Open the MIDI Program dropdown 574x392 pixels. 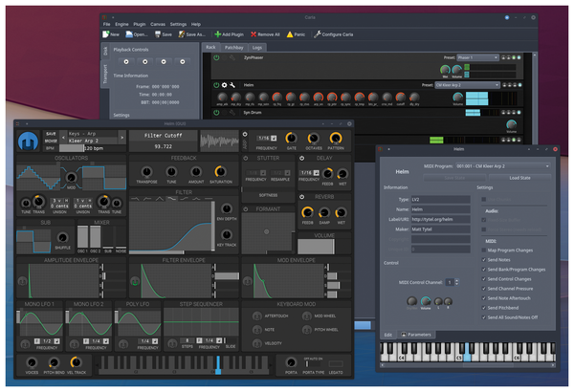click(502, 165)
